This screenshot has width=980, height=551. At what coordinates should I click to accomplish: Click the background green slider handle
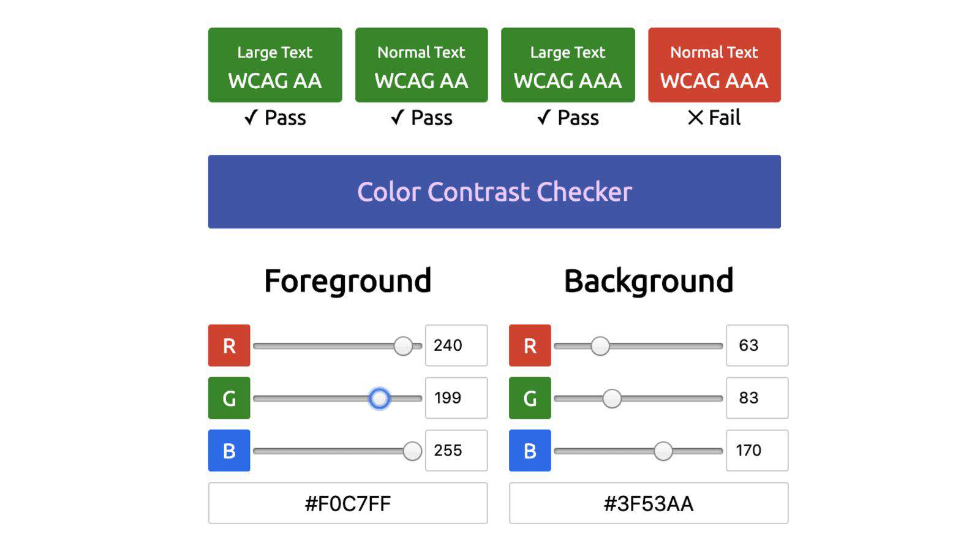(612, 399)
